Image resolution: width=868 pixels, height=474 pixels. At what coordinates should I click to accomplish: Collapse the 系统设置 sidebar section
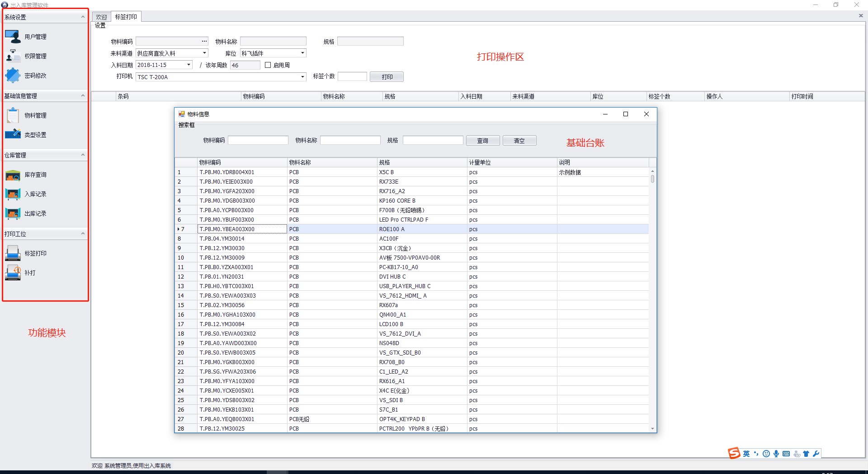83,17
